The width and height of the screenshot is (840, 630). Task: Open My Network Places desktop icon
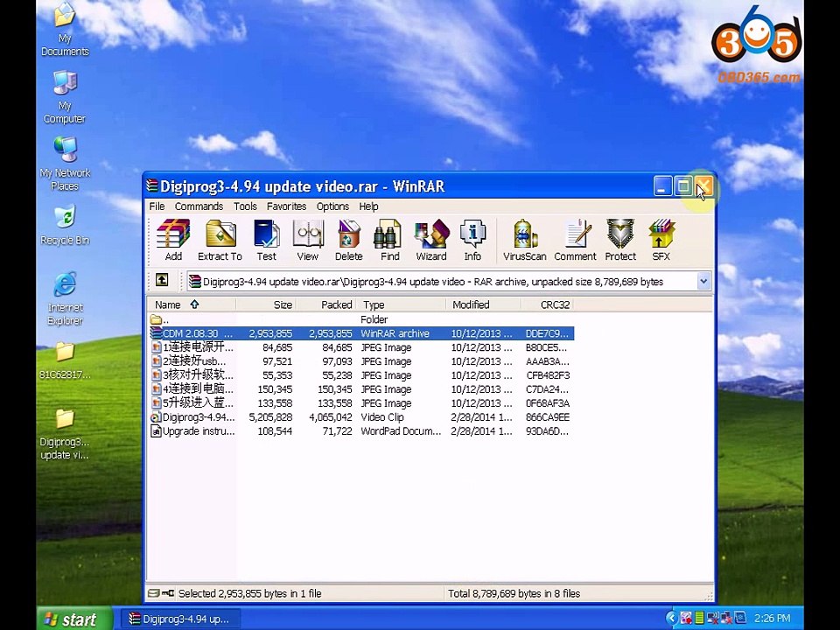click(x=65, y=164)
